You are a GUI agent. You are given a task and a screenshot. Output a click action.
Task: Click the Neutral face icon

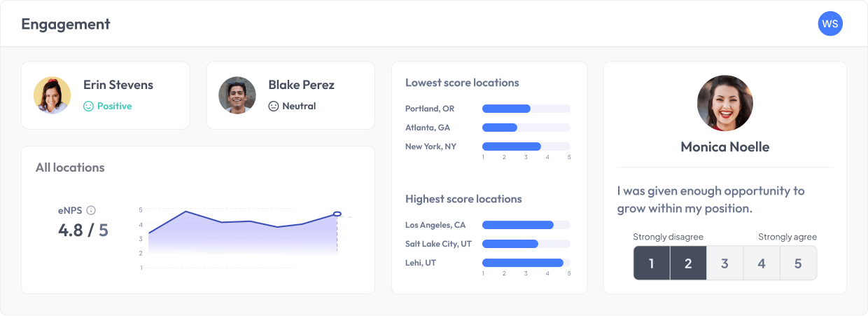(x=274, y=107)
